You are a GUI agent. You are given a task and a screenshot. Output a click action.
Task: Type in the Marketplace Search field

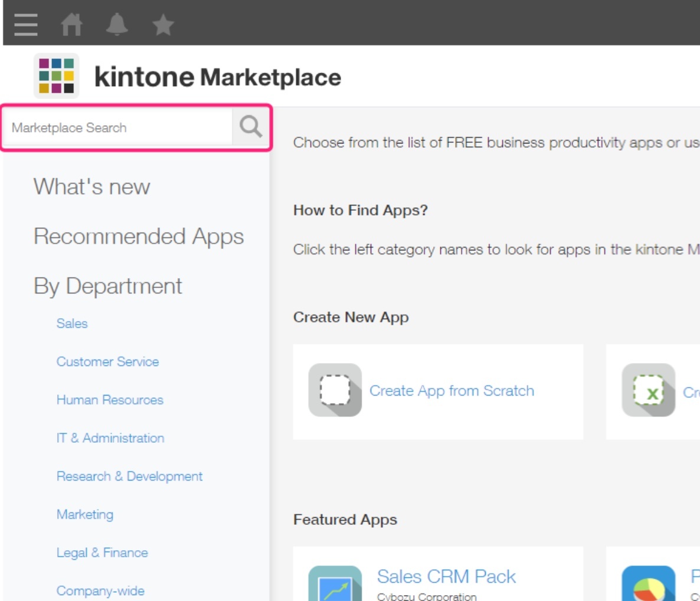[118, 128]
